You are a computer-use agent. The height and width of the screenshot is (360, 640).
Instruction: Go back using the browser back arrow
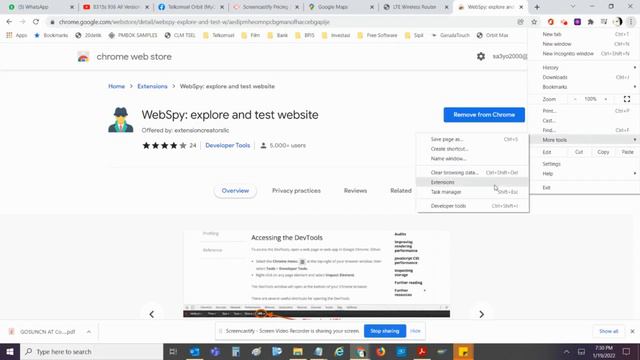(9, 22)
